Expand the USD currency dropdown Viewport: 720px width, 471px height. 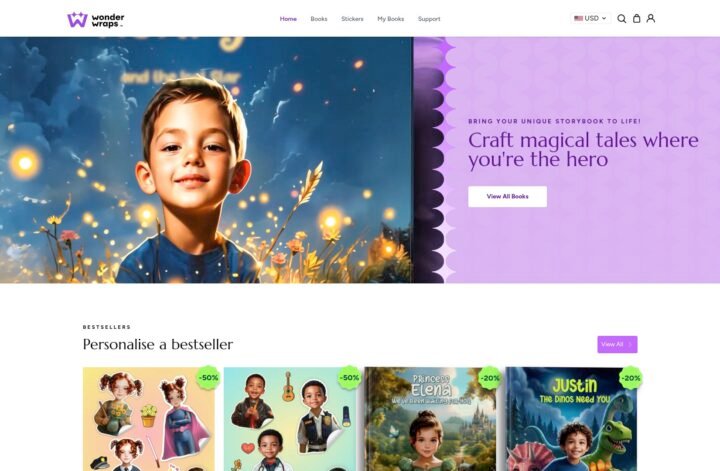[591, 18]
